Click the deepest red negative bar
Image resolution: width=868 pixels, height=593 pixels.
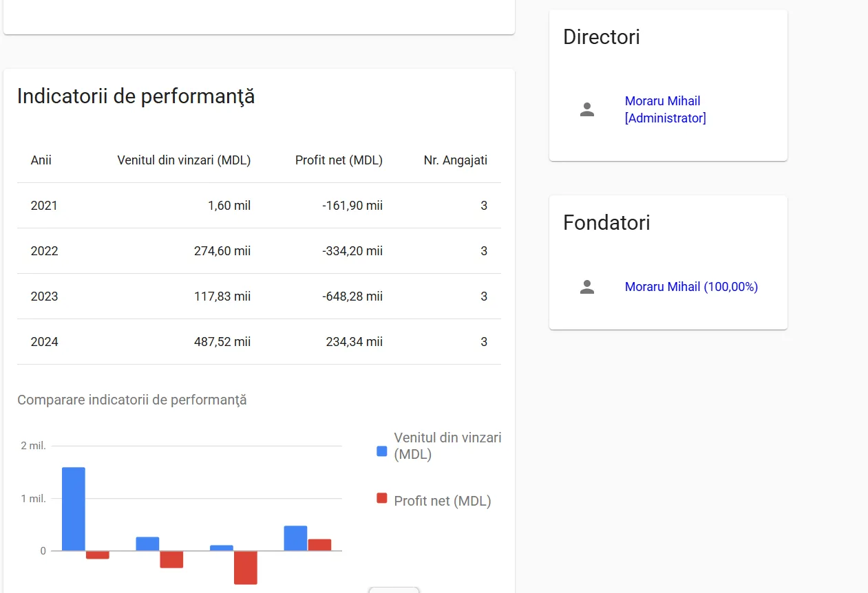245,568
